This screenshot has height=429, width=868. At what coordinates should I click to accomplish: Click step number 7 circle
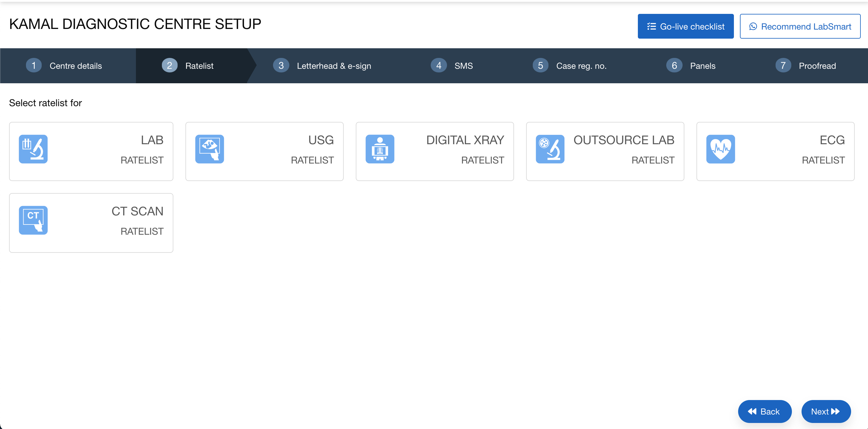[783, 65]
